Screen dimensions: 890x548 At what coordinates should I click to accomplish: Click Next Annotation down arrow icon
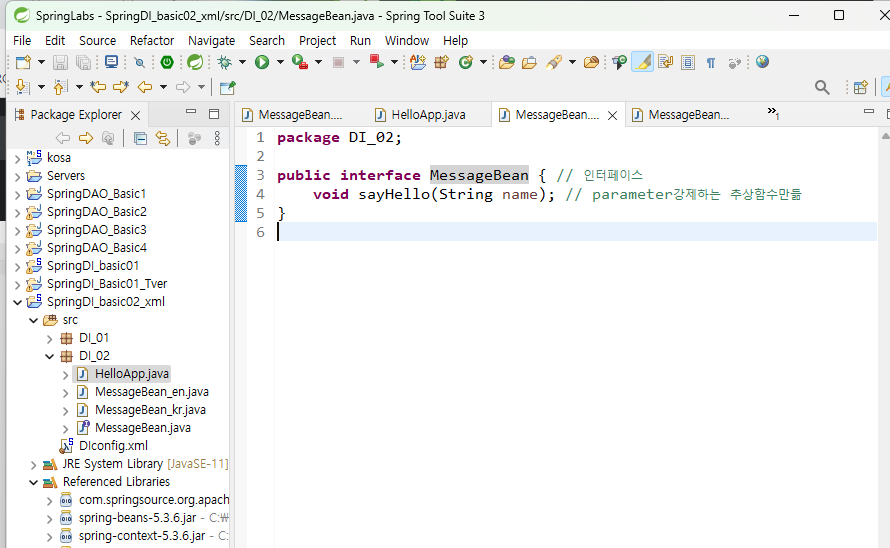click(x=22, y=87)
